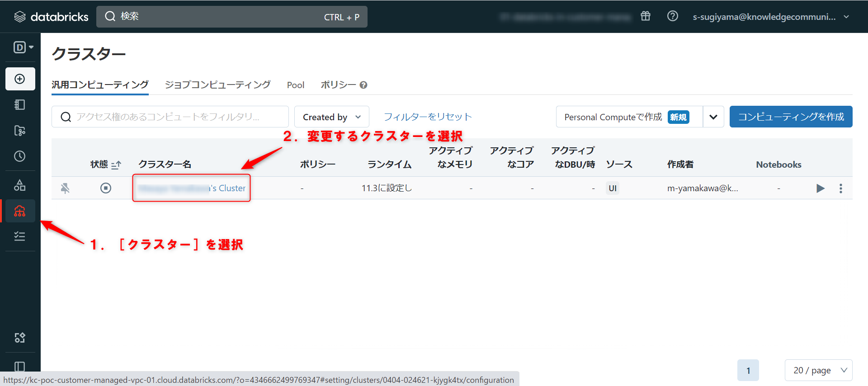Open the workspace switcher D icon
Screen dimensions: 868x386
click(24, 47)
